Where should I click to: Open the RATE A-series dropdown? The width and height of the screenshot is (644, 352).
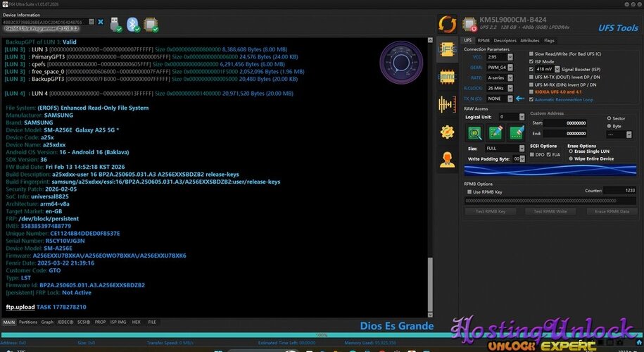(x=500, y=77)
